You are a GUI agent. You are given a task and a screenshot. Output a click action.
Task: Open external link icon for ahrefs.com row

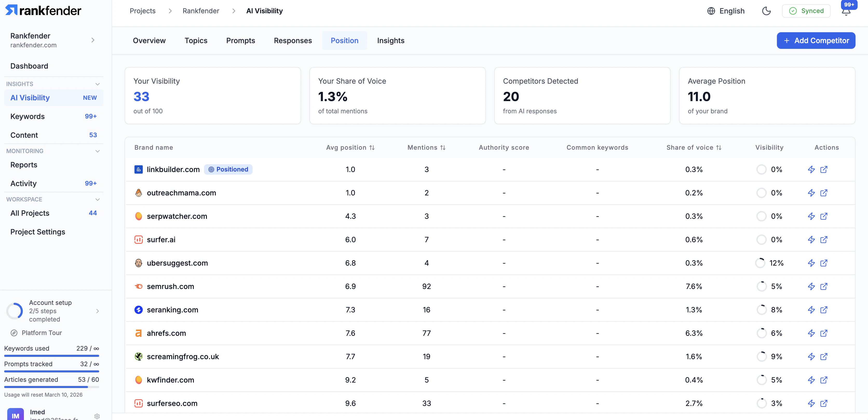824,333
